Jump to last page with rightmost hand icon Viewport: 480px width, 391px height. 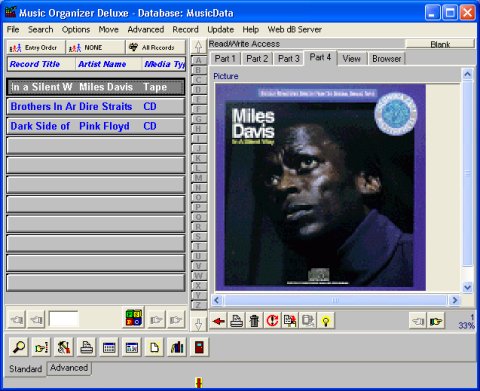click(176, 320)
